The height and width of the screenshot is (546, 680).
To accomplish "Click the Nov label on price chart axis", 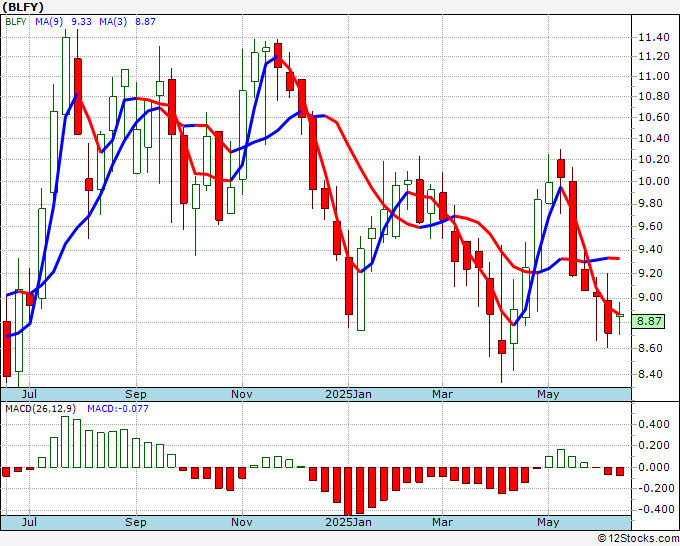I will (x=242, y=394).
